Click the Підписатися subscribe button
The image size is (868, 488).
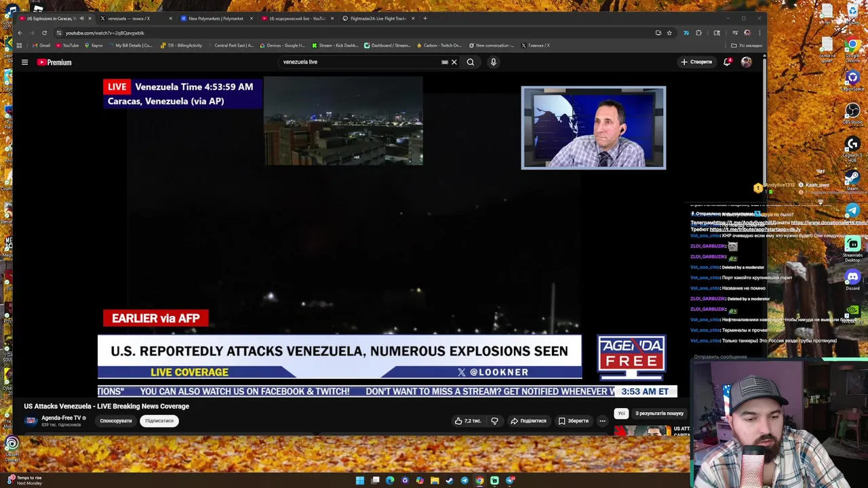pos(159,421)
